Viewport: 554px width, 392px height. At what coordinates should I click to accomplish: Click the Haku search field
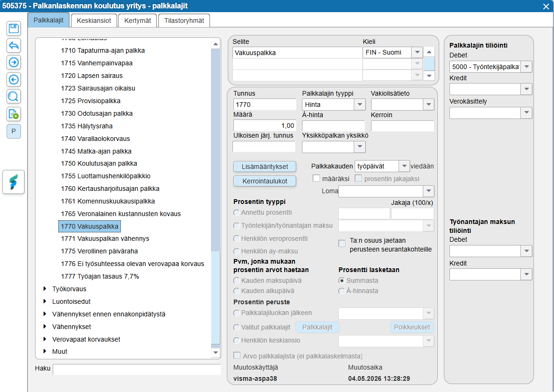coord(137,369)
